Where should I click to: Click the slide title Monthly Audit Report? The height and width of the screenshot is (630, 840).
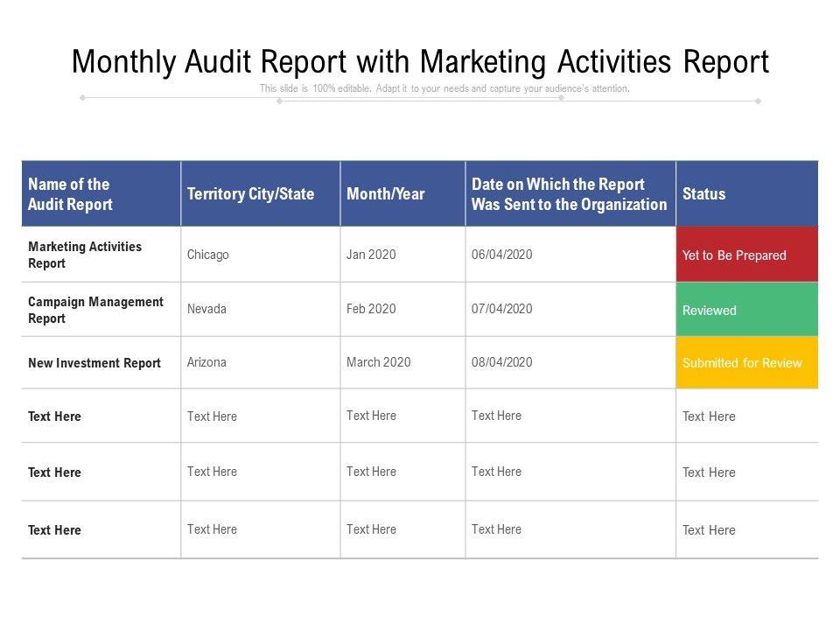(x=420, y=62)
